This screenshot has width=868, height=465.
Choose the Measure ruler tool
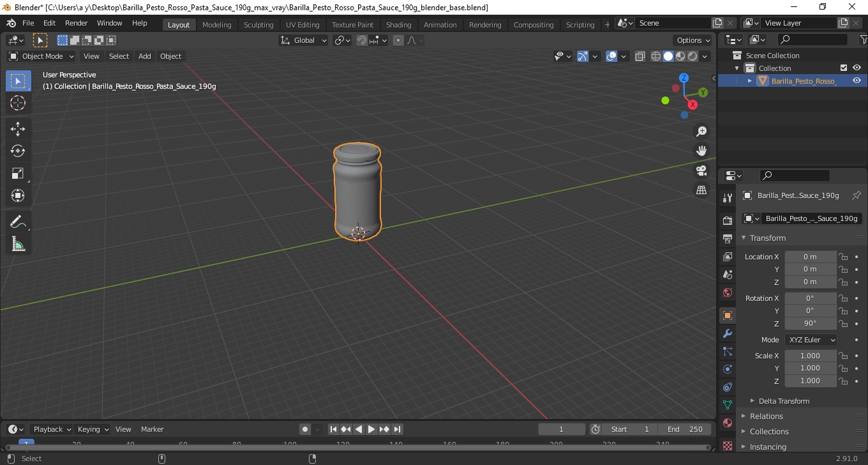pyautogui.click(x=18, y=244)
